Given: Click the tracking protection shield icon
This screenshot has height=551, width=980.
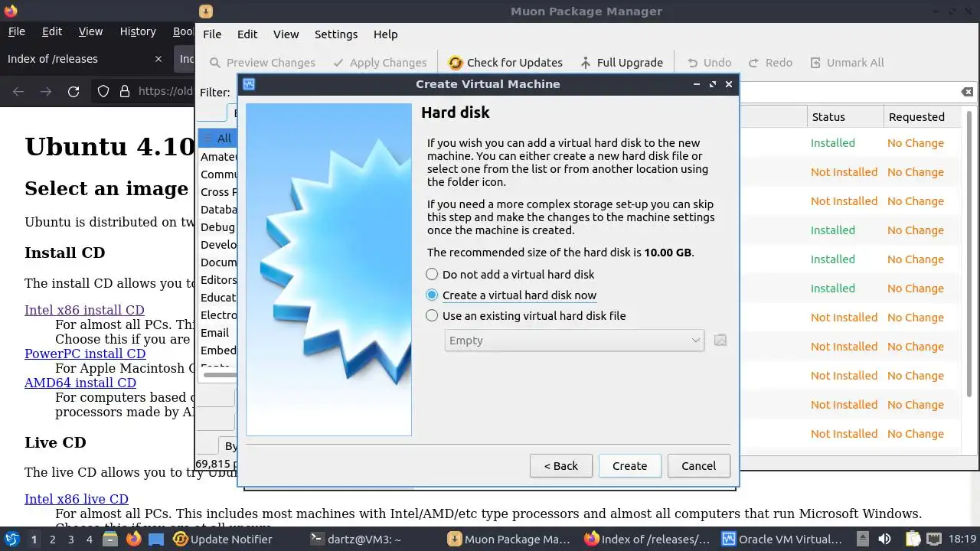Looking at the screenshot, I should tap(103, 92).
